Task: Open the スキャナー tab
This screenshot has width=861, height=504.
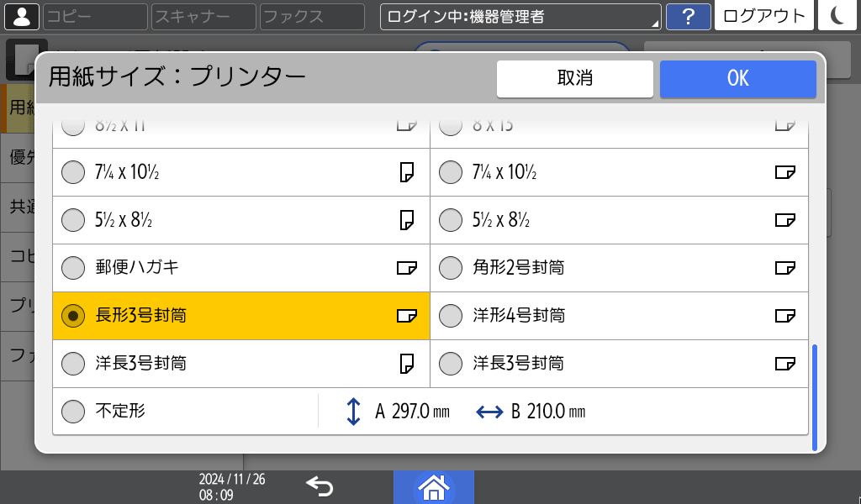Action: pyautogui.click(x=203, y=15)
